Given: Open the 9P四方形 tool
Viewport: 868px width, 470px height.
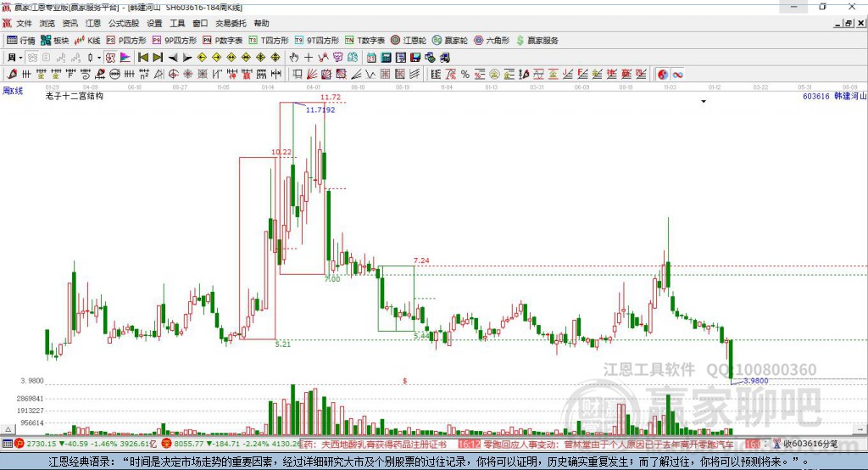Looking at the screenshot, I should (x=175, y=41).
